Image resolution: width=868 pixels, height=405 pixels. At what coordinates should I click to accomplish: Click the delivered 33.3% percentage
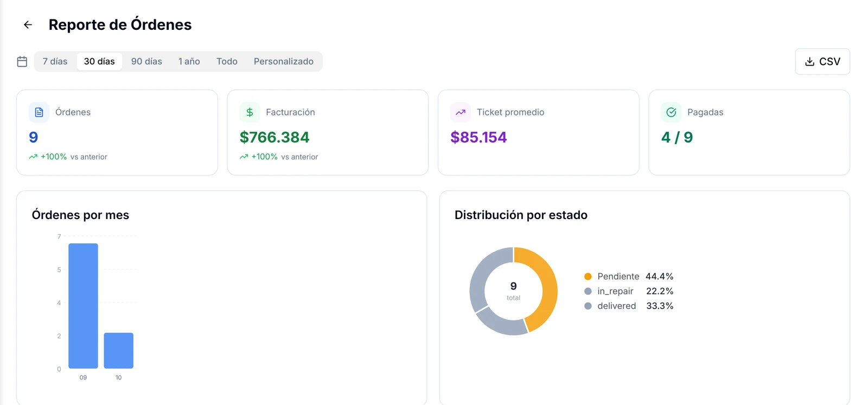click(660, 306)
